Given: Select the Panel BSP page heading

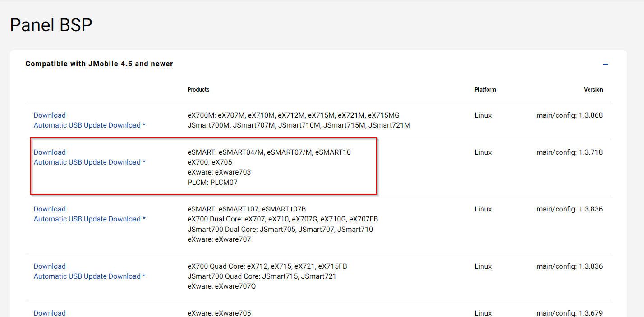Looking at the screenshot, I should [51, 25].
